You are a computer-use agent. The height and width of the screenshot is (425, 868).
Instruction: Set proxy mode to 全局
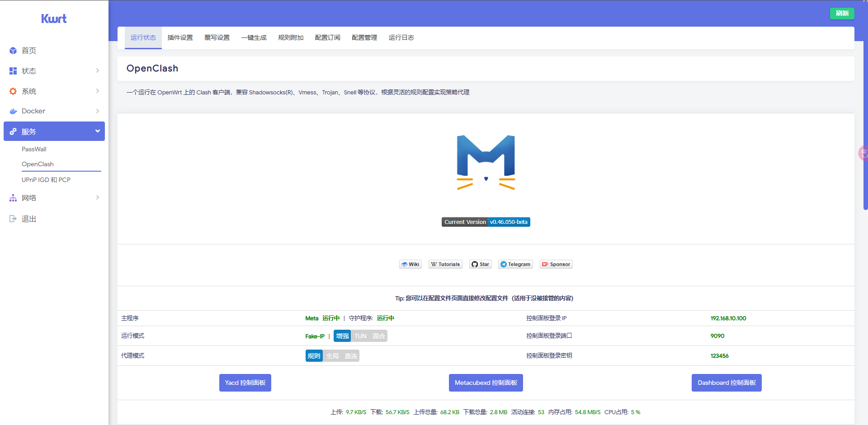coord(332,356)
